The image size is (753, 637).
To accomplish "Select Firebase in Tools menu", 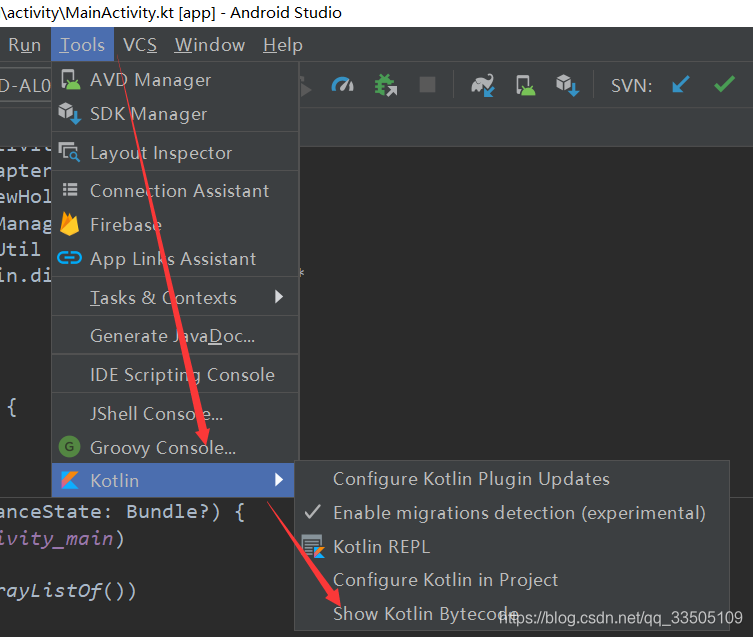I will click(175, 224).
